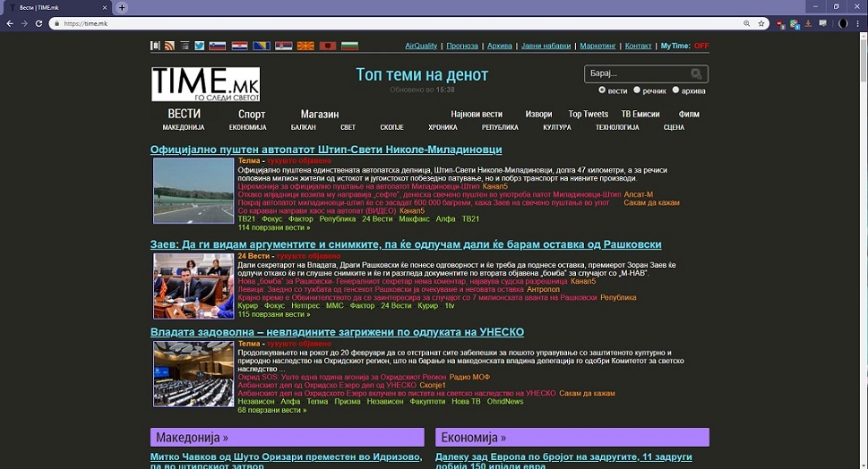Select the ЕКОНОМИЈА category in the submenu
868x469 pixels.
tap(247, 127)
